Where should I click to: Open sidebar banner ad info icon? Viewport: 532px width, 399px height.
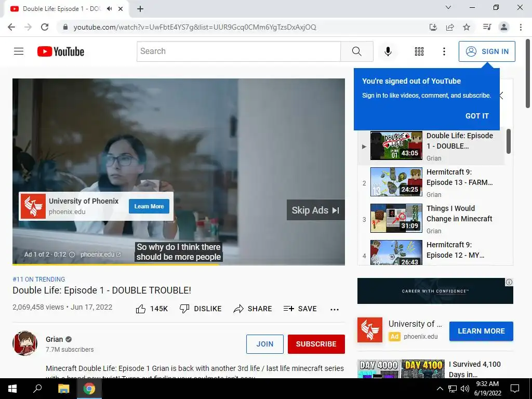(509, 282)
